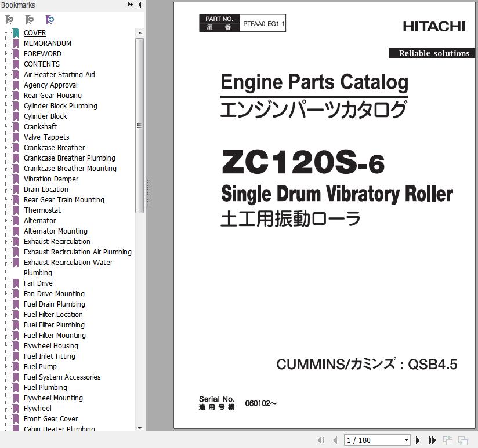478x448 pixels.
Task: Jump to Drain Location bookmark
Action: coord(46,190)
